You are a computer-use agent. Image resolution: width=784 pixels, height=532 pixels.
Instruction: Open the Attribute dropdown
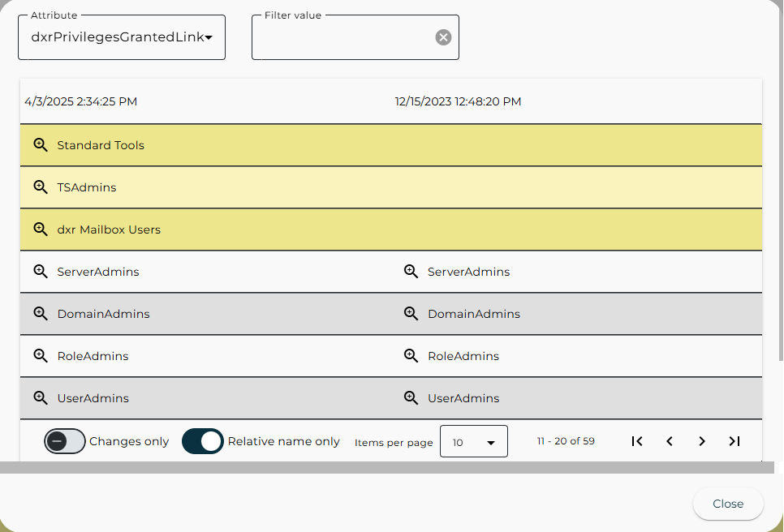tap(122, 36)
